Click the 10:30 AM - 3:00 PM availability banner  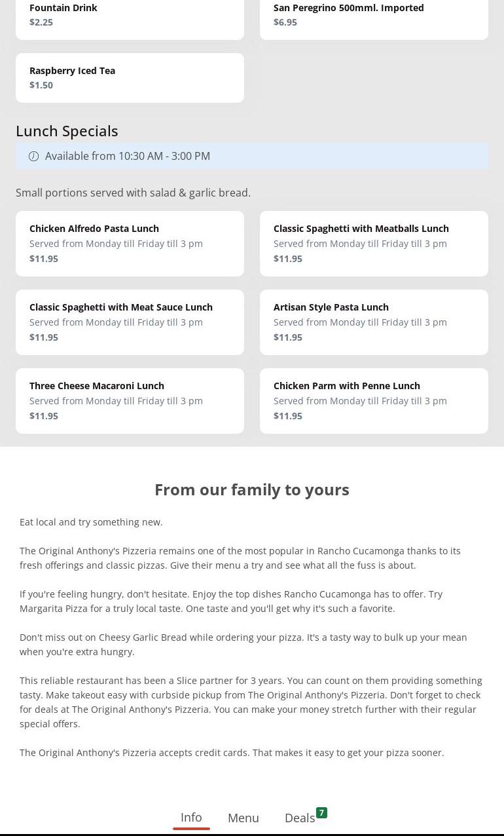[251, 156]
